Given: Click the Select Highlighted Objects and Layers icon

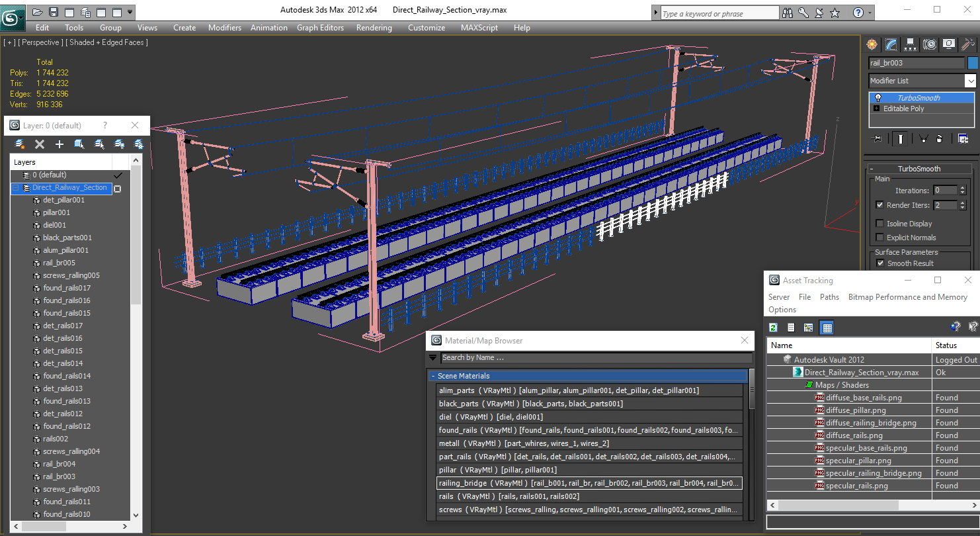Looking at the screenshot, I should 79,144.
